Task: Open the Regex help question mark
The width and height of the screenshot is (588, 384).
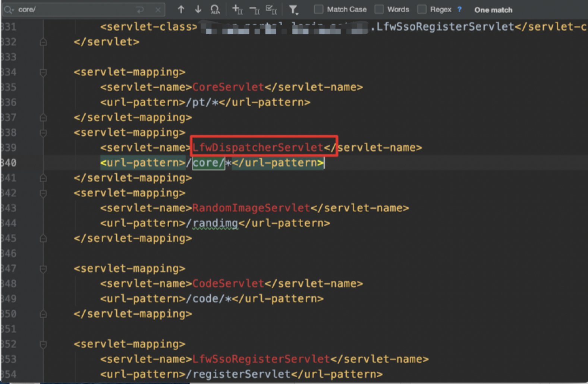Action: (459, 10)
